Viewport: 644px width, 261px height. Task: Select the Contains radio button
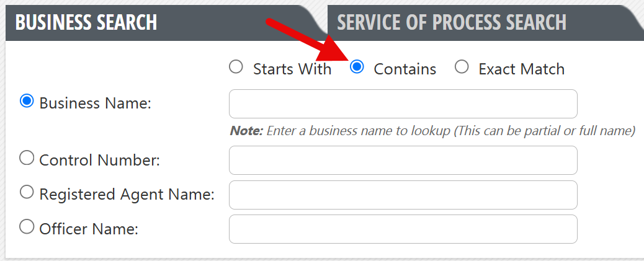[357, 66]
